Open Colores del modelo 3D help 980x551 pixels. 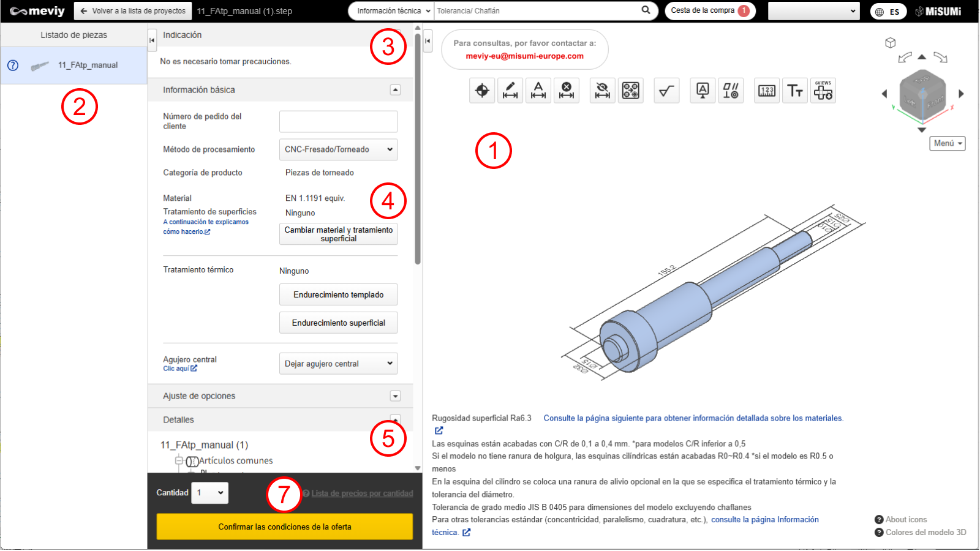tap(925, 533)
